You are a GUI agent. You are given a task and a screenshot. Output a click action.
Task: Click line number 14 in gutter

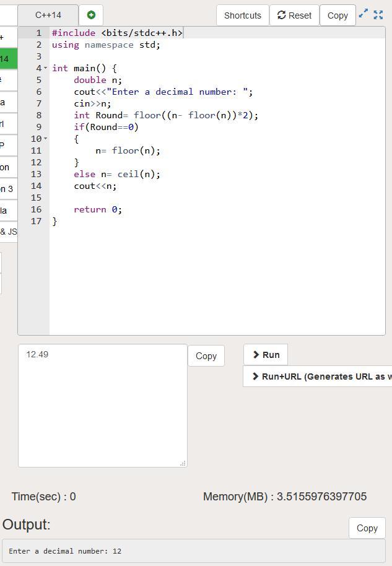(36, 186)
